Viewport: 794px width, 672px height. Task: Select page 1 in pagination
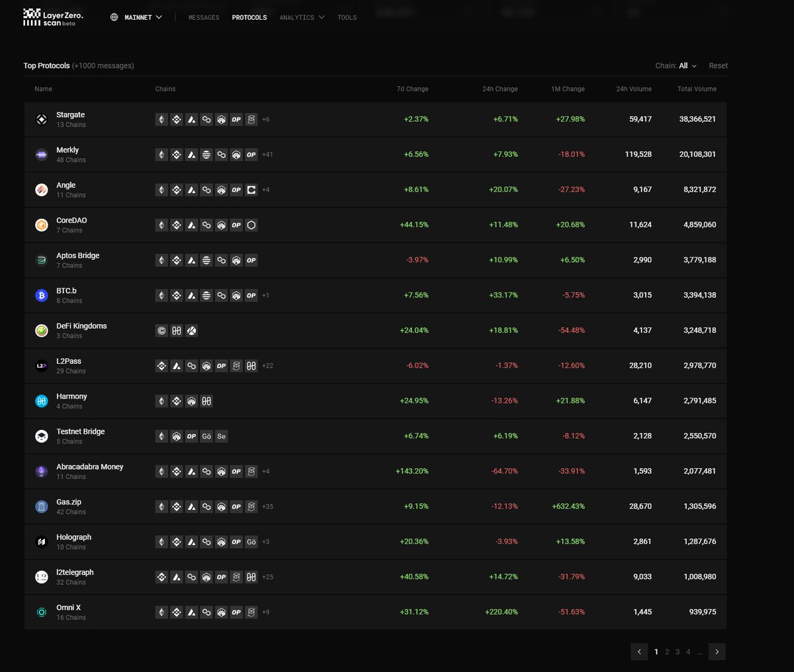(x=656, y=652)
